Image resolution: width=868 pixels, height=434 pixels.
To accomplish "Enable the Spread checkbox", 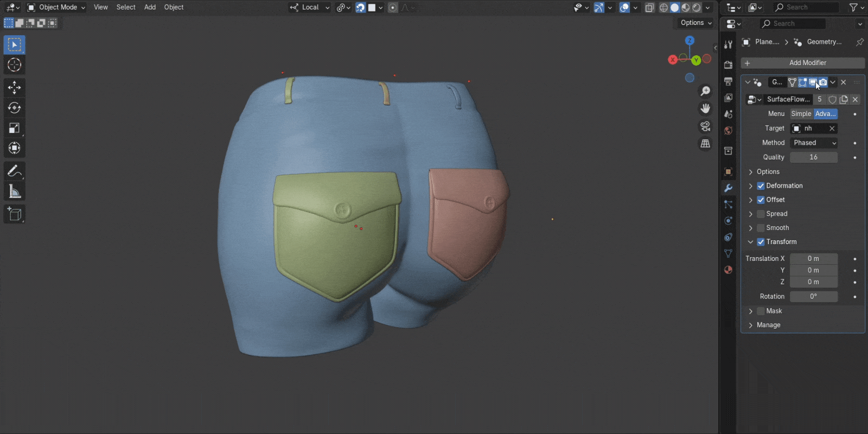I will [x=761, y=214].
